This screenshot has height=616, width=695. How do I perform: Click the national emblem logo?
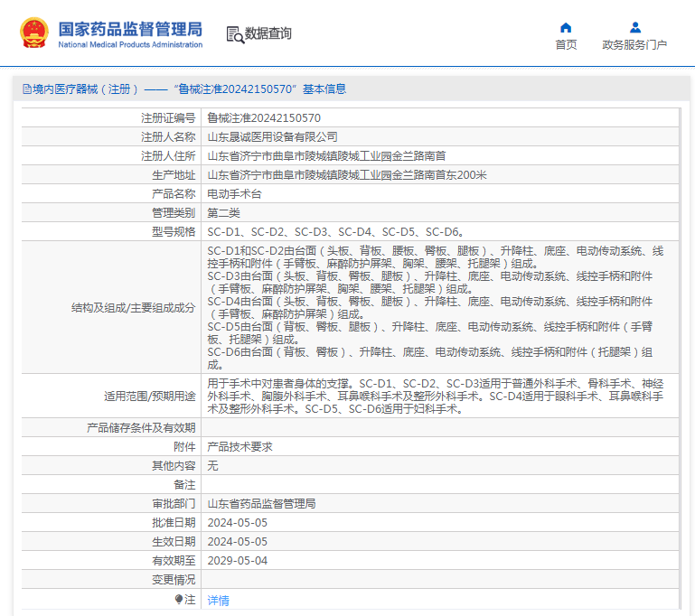[x=34, y=33]
